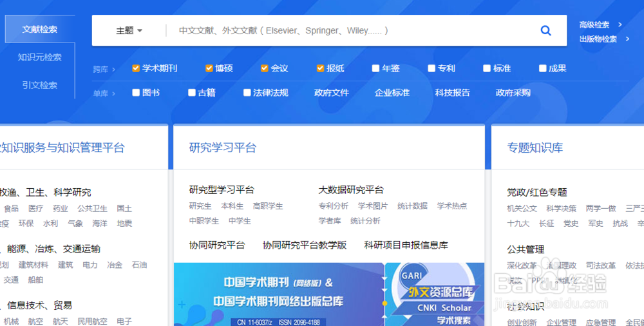The width and height of the screenshot is (644, 326).
Task: Open the 政府采购 database
Action: 513,93
